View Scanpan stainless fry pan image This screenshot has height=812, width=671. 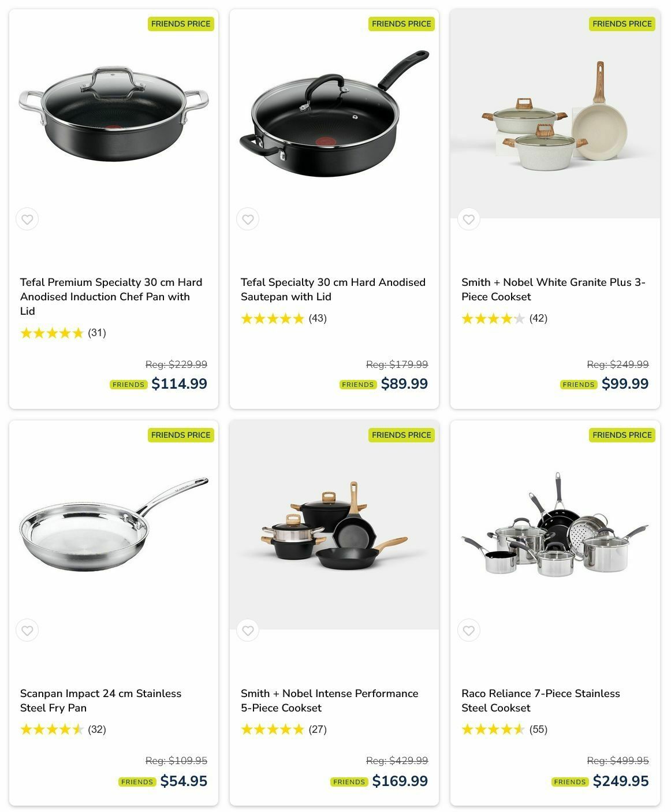114,524
